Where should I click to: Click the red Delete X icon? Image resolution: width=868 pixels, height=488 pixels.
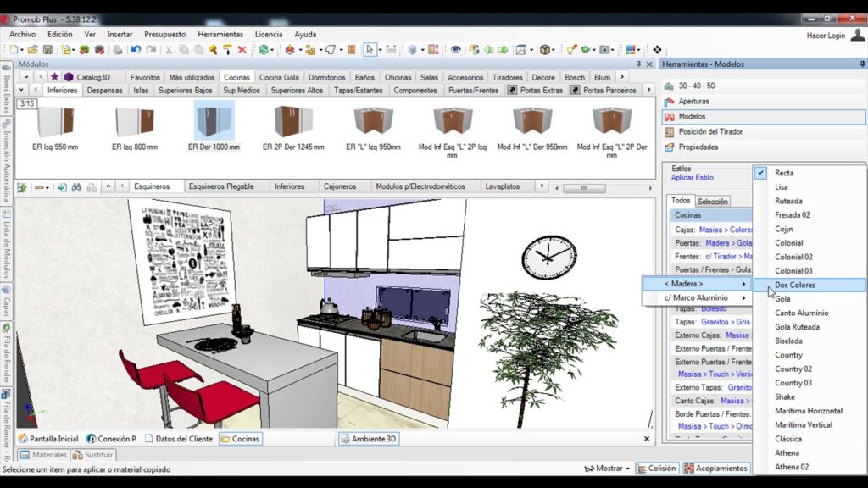(242, 50)
